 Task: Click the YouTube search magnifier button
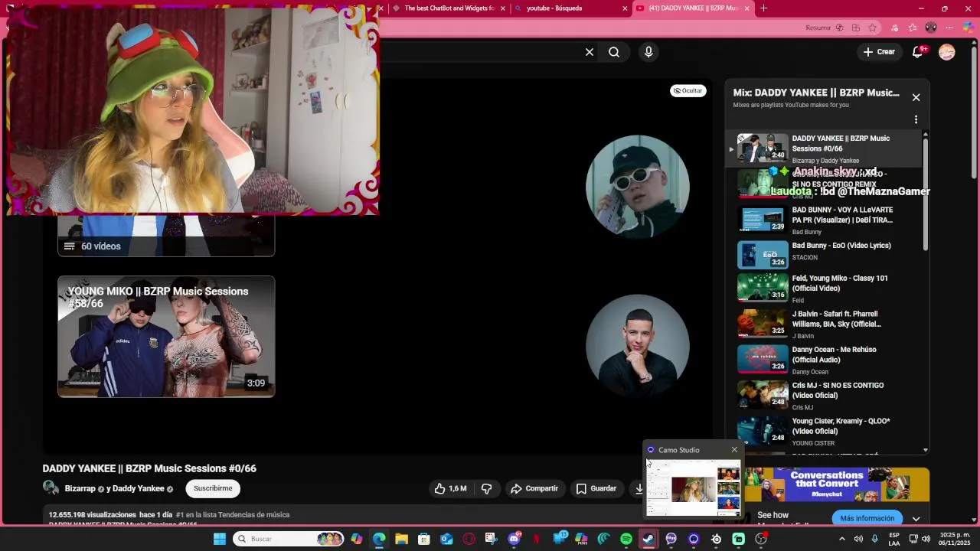(614, 52)
